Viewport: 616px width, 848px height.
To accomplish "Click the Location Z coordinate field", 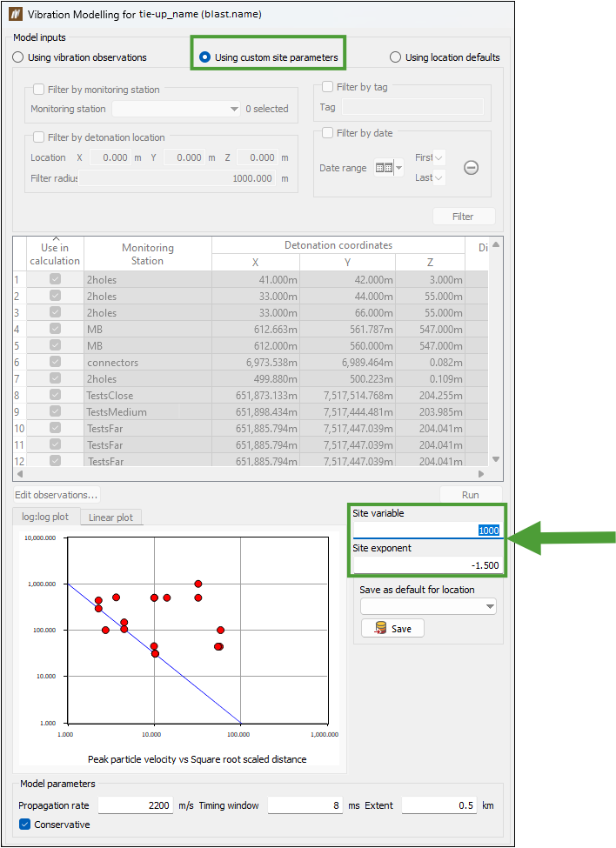I will tap(258, 157).
